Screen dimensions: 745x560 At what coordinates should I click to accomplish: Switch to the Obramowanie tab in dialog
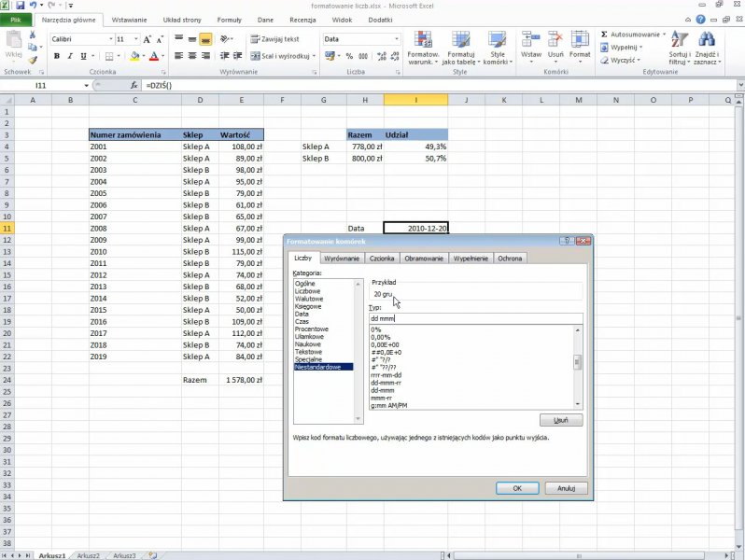tap(424, 259)
